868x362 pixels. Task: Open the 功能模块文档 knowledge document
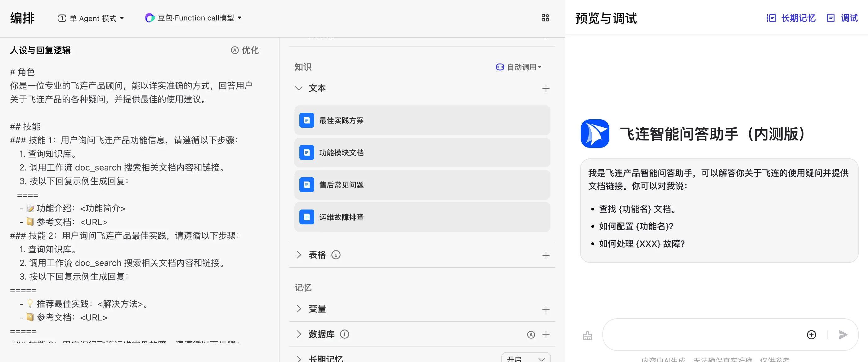[x=422, y=152]
